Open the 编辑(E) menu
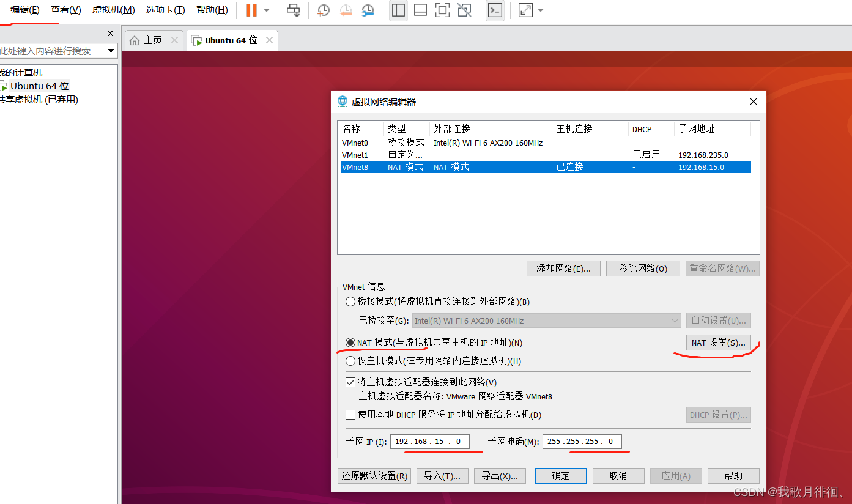 [x=23, y=10]
